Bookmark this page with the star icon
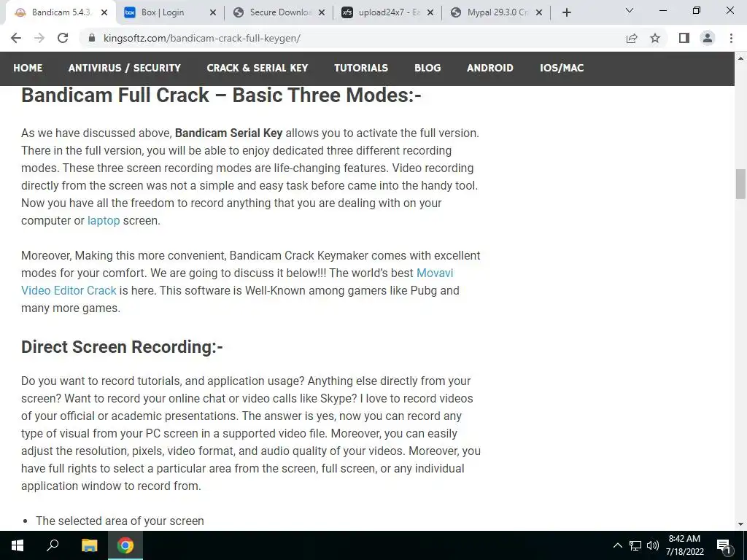This screenshot has width=747, height=560. pyautogui.click(x=655, y=38)
